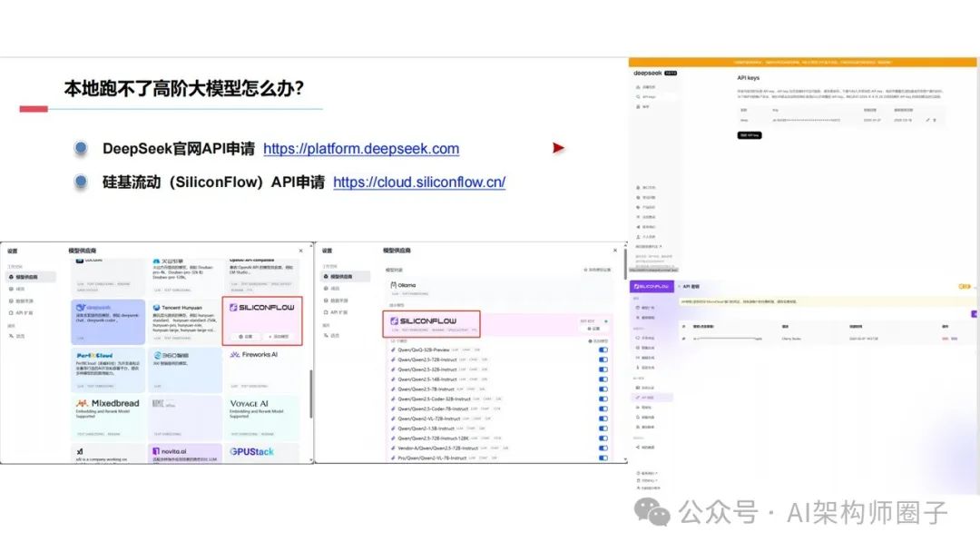Open the Voyage AI provider card
This screenshot has width=980, height=552.
pyautogui.click(x=261, y=417)
